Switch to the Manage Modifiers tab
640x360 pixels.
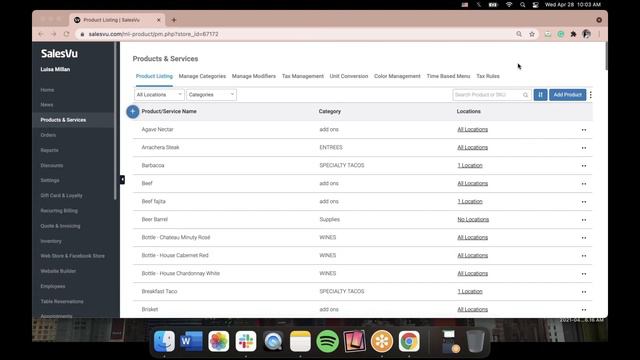[x=254, y=76]
